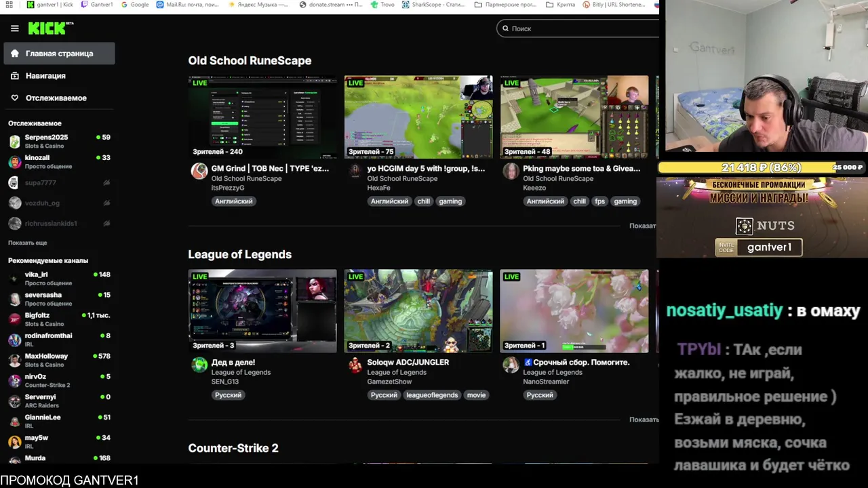The height and width of the screenshot is (488, 868).
Task: Click kinozall channel avatar
Action: 14,162
